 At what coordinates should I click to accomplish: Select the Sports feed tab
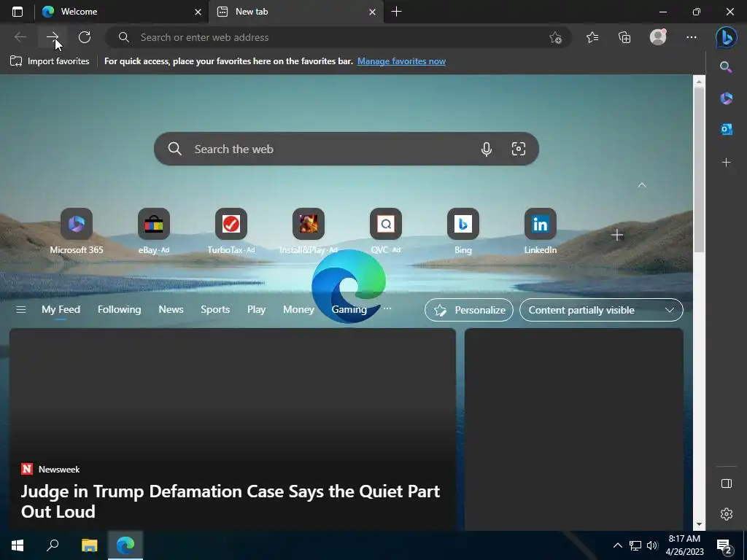[x=215, y=309]
